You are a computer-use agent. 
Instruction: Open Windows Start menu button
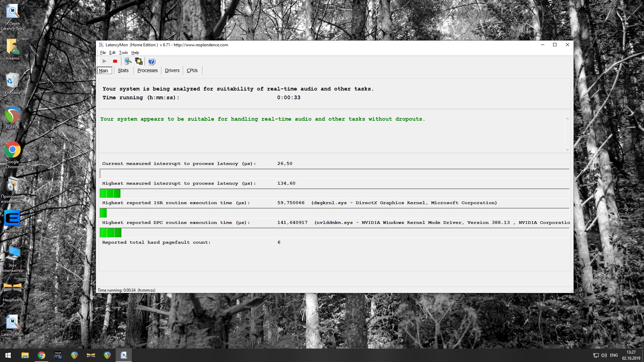coord(8,355)
